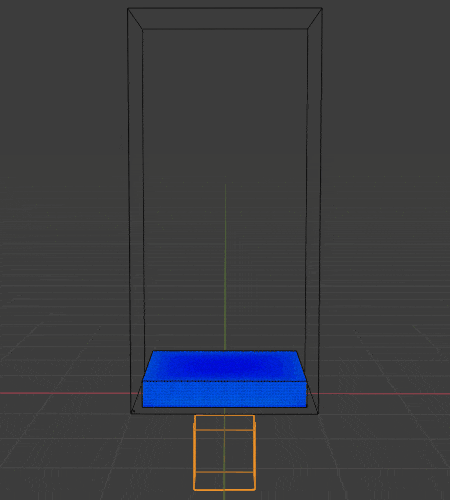Click the orange cube's left vertical edge
Image resolution: width=450 pixels, height=500 pixels.
tap(194, 453)
